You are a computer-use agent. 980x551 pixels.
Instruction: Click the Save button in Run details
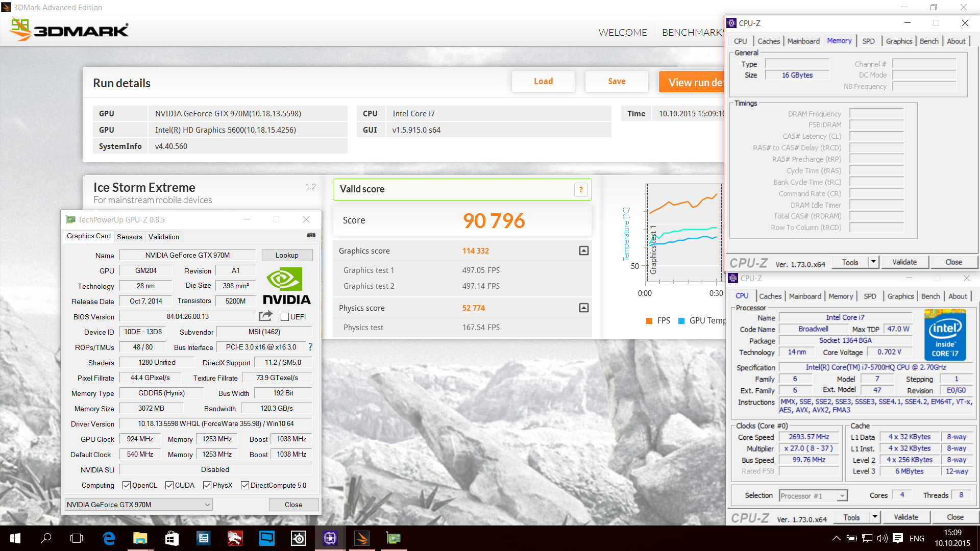[617, 82]
